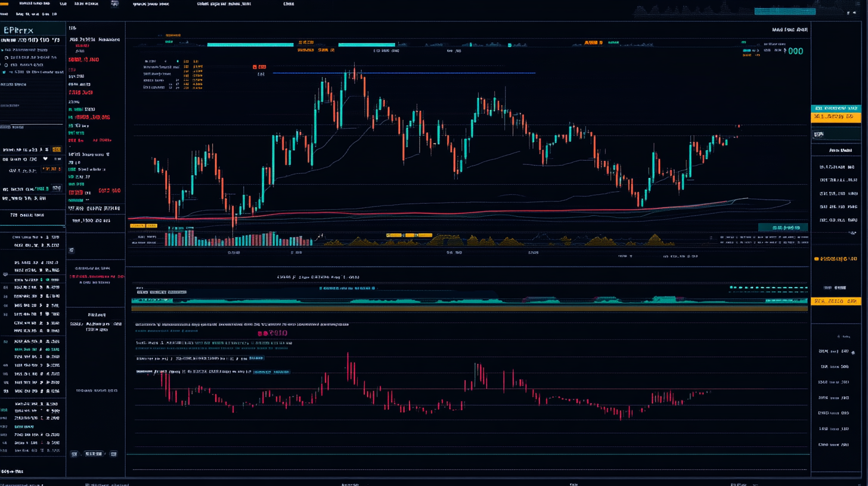Adjust the cyan progress bar at top right
Screen dimensions: 868x486
click(x=785, y=10)
